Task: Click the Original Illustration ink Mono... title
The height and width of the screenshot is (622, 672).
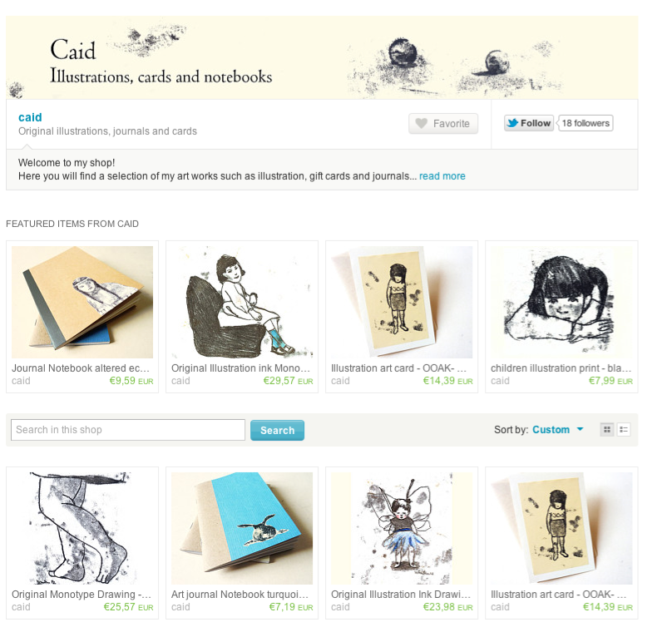Action: (240, 368)
